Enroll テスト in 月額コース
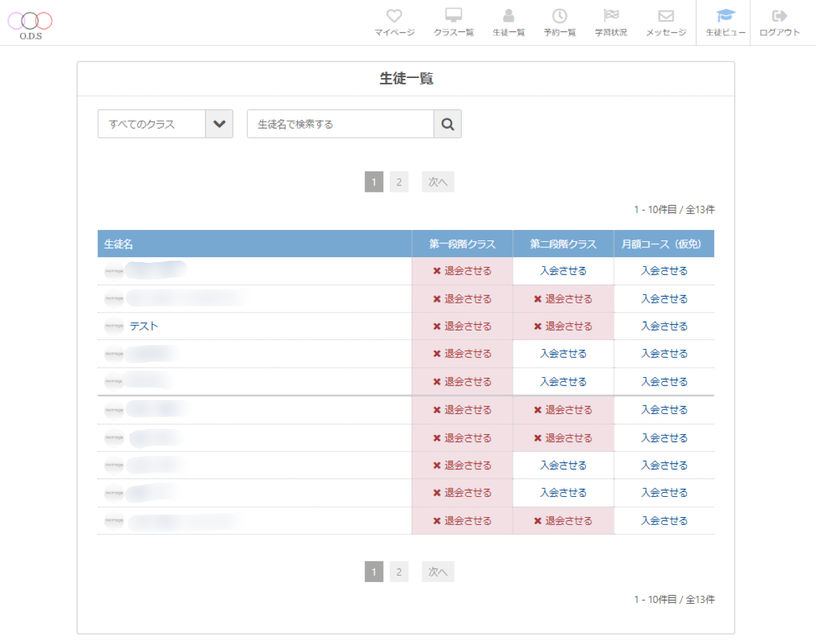816x644 pixels. [x=664, y=326]
